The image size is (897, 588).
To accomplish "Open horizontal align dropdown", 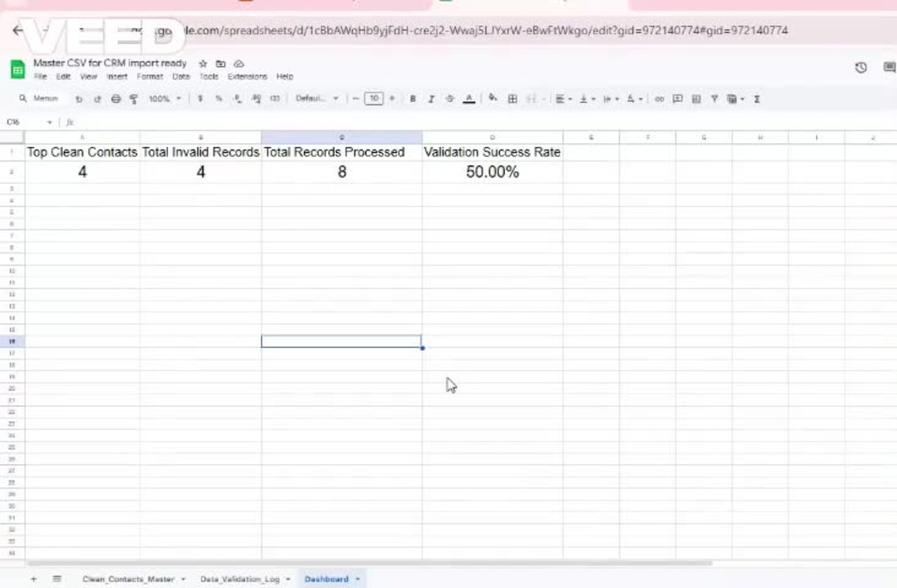I will (x=563, y=99).
